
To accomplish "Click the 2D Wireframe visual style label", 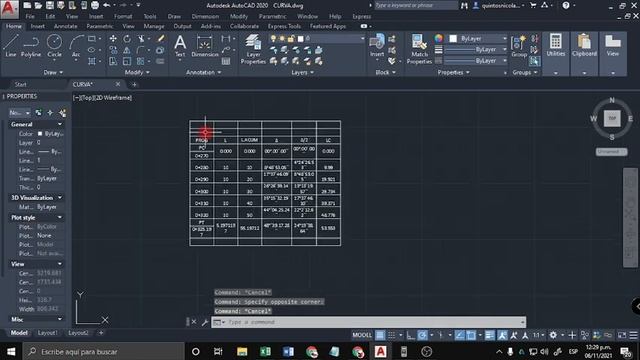I will coord(114,98).
